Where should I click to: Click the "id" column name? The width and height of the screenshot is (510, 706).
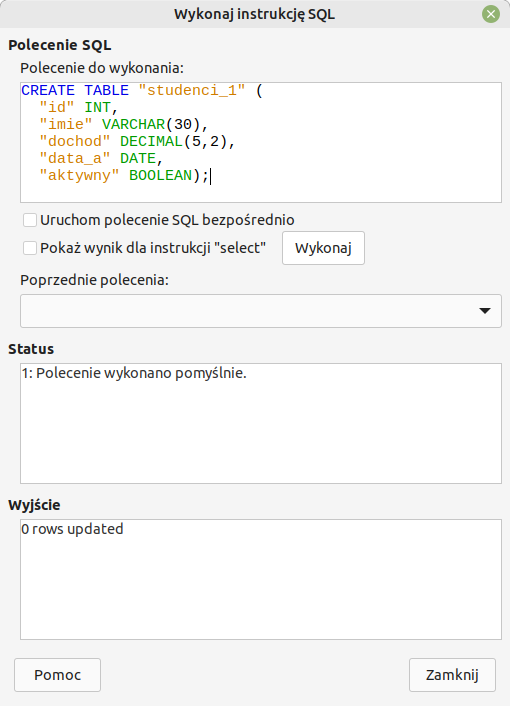click(x=57, y=108)
